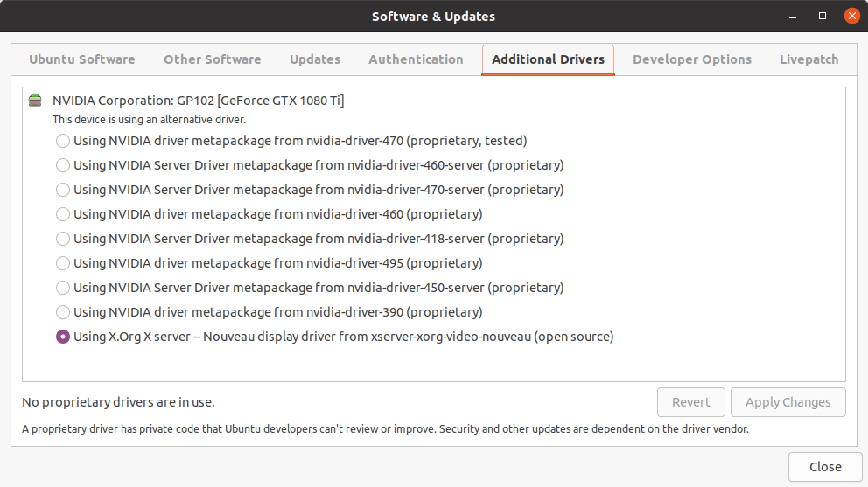Open the Livepatch tab
868x487 pixels.
808,59
